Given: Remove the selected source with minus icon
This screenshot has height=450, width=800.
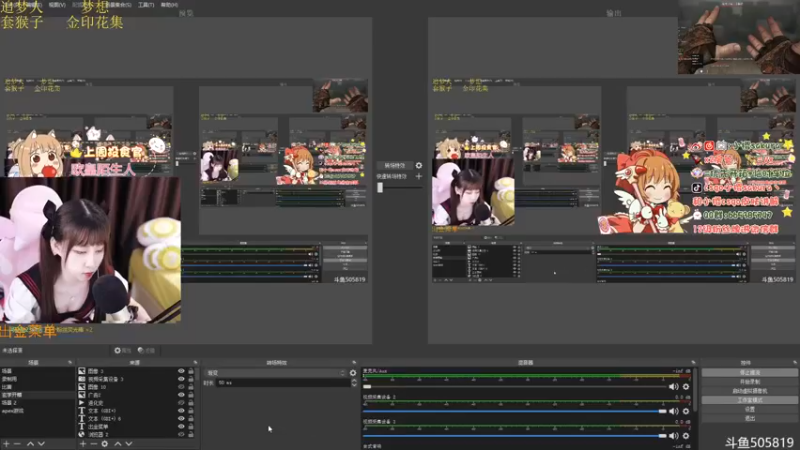Looking at the screenshot, I should click(93, 444).
